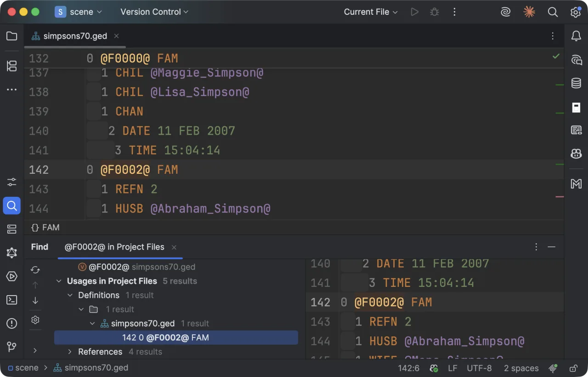Open the Git tool window icon
Viewport: 588px width, 377px height.
click(12, 347)
